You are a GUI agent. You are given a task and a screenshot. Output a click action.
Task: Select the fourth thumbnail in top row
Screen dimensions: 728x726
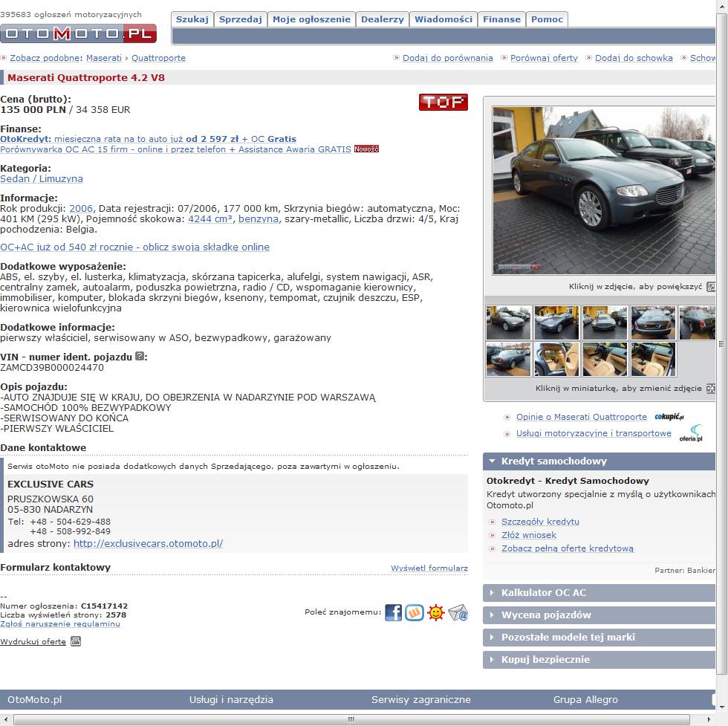click(653, 323)
